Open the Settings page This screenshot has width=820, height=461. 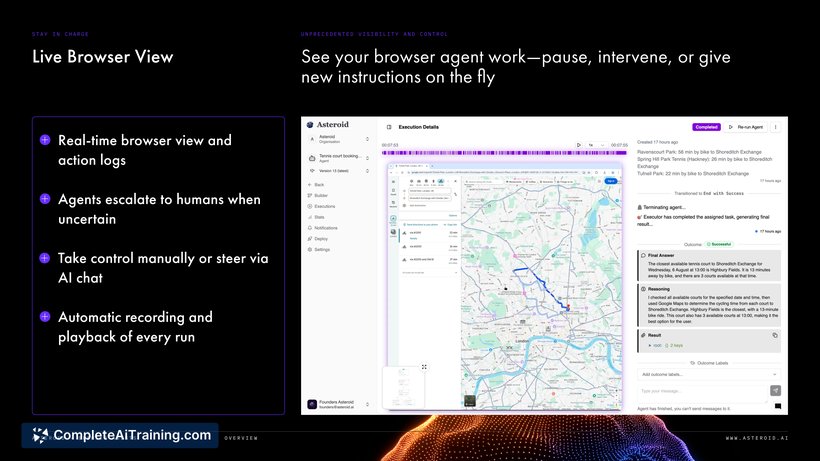click(318, 250)
